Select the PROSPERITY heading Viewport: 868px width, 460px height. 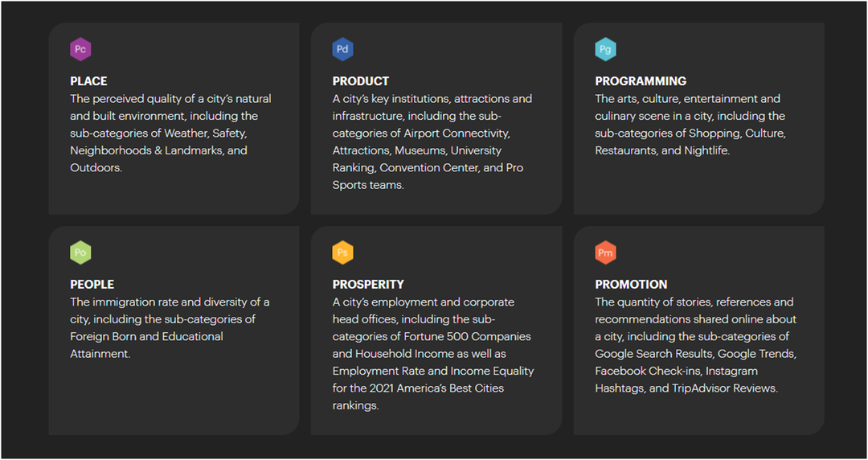368,285
